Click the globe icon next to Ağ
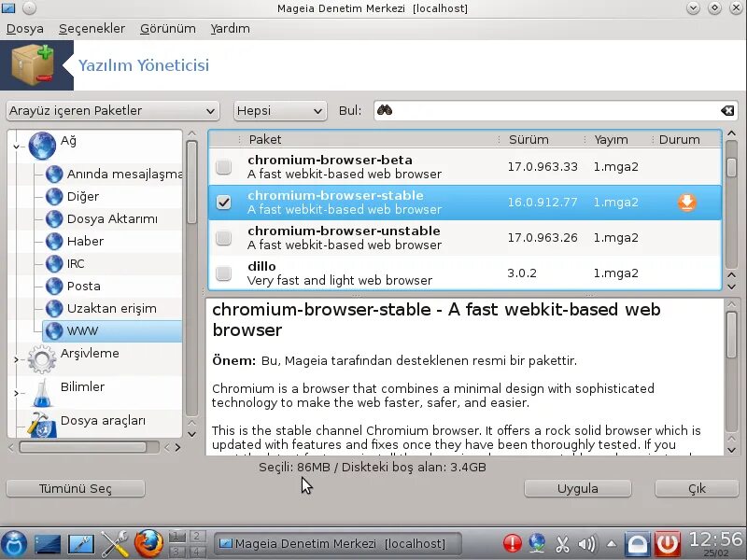 click(x=42, y=146)
